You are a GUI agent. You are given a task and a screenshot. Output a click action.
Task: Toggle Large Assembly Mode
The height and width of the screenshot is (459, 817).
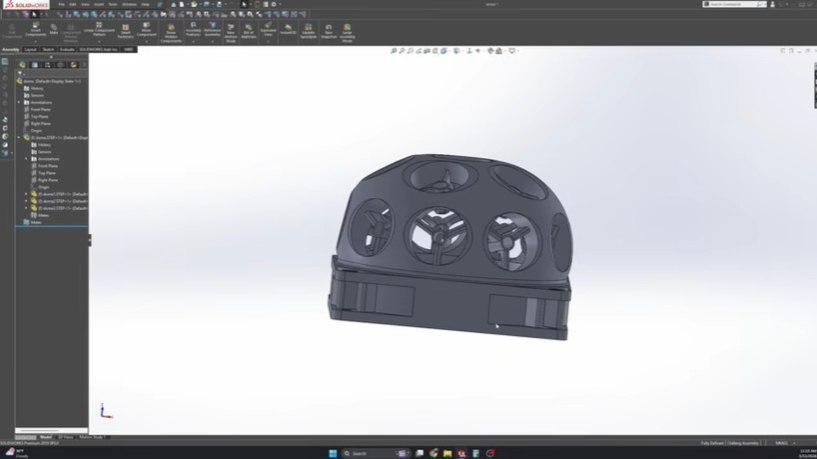pos(347,33)
